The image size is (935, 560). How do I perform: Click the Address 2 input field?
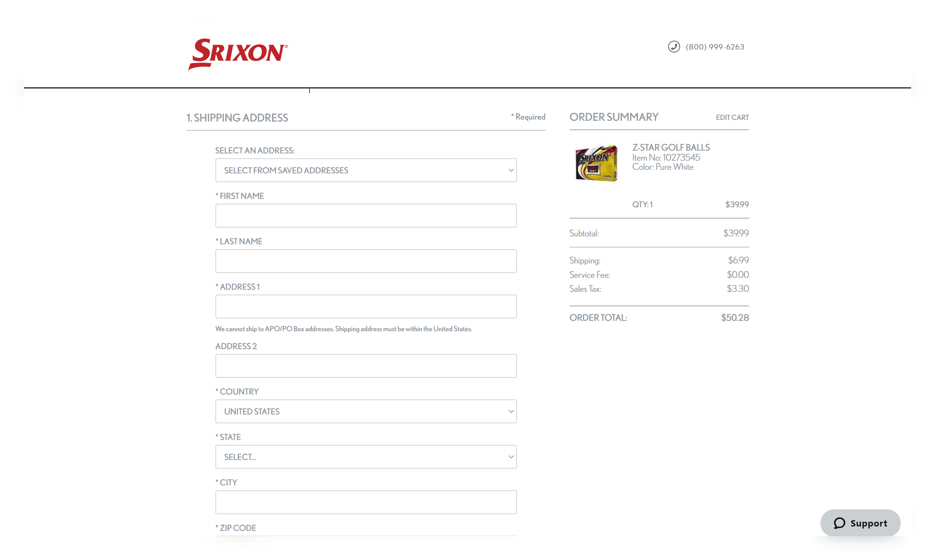(366, 366)
